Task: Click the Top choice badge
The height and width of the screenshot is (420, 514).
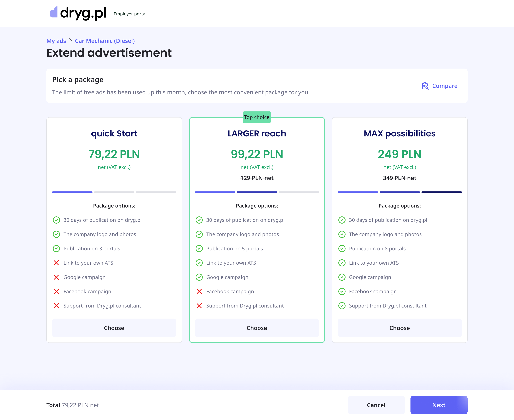Action: [257, 117]
